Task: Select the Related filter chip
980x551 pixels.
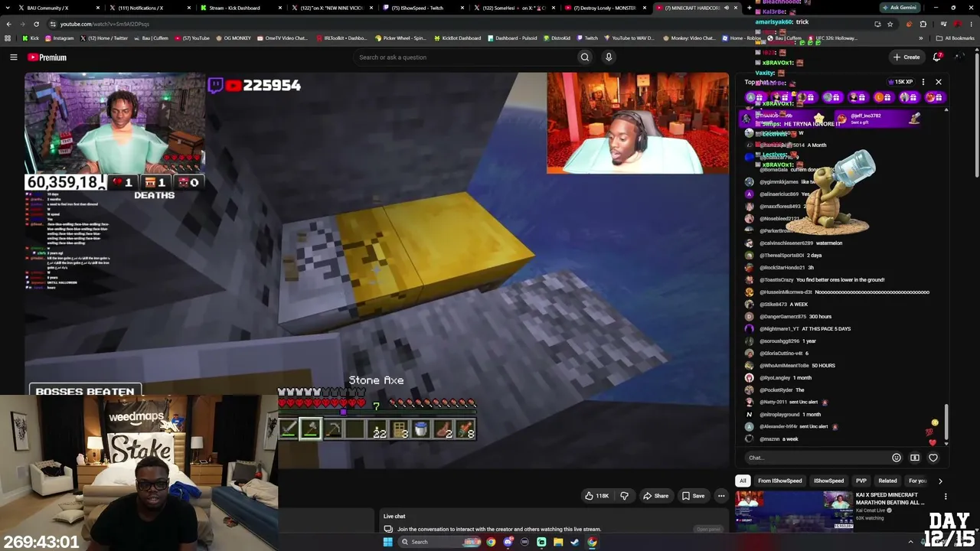Action: (888, 481)
